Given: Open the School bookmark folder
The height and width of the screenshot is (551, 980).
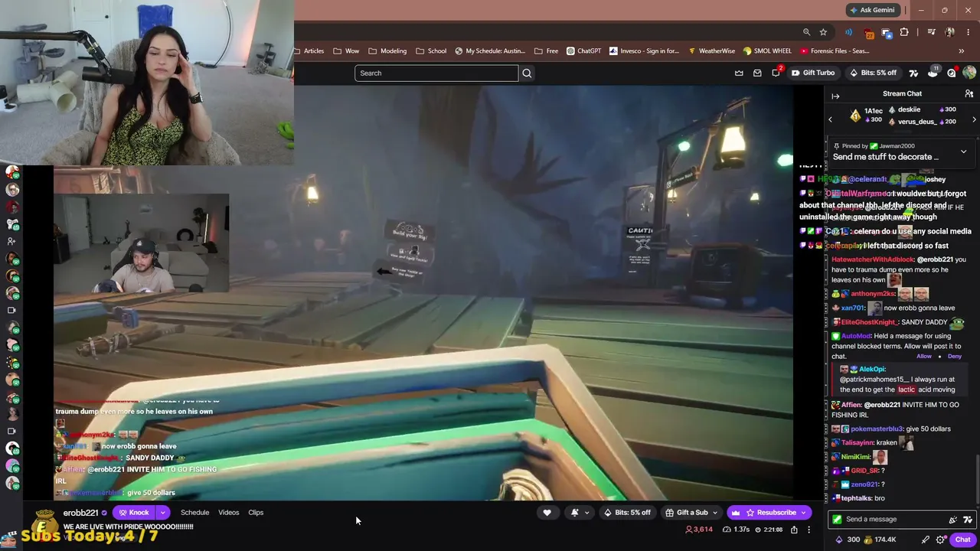Looking at the screenshot, I should pyautogui.click(x=431, y=51).
